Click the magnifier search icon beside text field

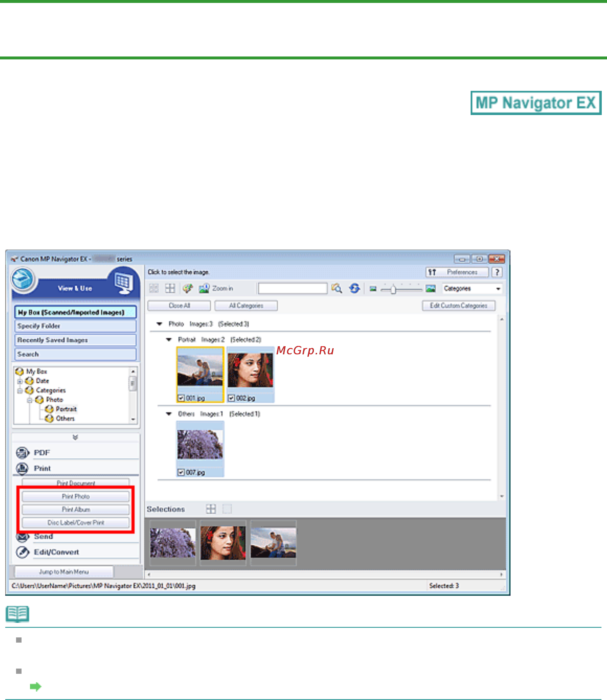point(337,288)
